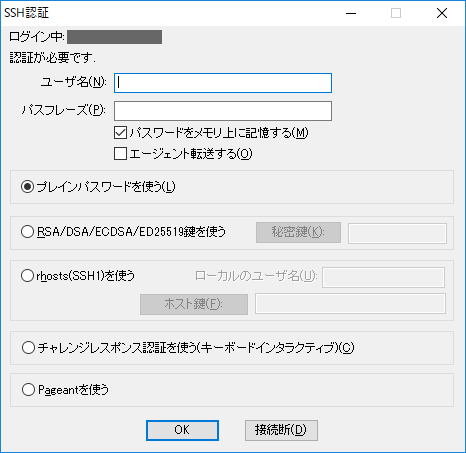
Task: Select RSA/DSA/ECDSA/ED25519鍵を使う radio option
Action: pos(27,232)
